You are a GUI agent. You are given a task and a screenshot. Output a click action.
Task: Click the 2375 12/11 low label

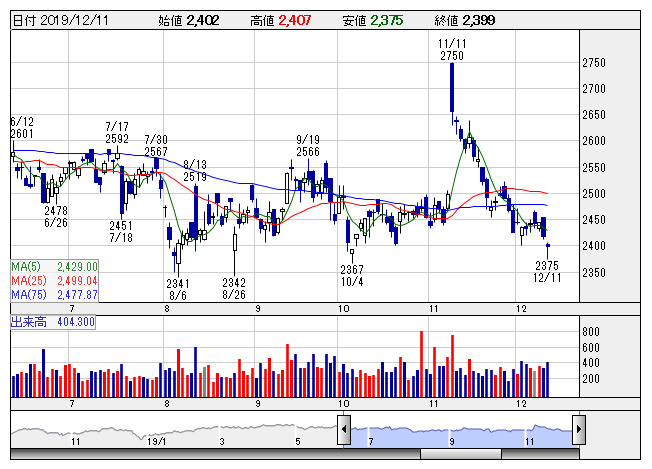[x=547, y=272]
